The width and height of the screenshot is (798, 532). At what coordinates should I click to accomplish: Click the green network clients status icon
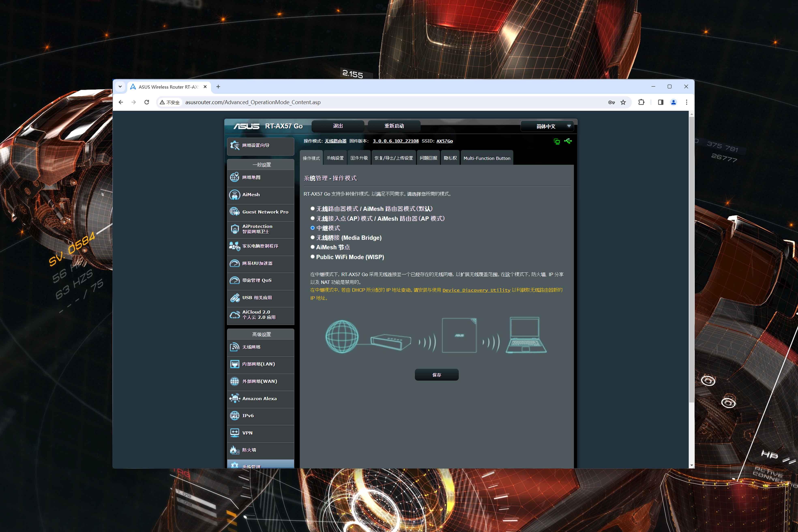click(557, 141)
